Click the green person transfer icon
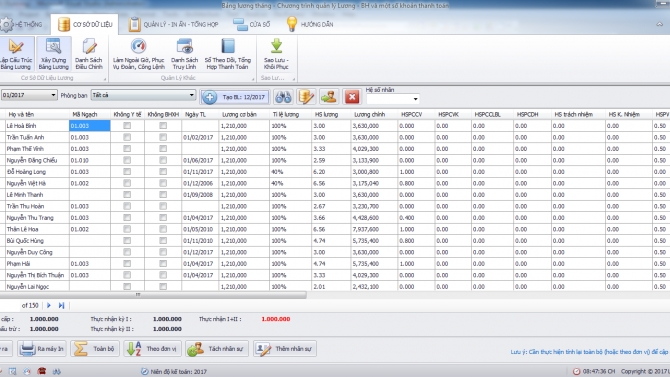The image size is (670, 377). point(329,97)
